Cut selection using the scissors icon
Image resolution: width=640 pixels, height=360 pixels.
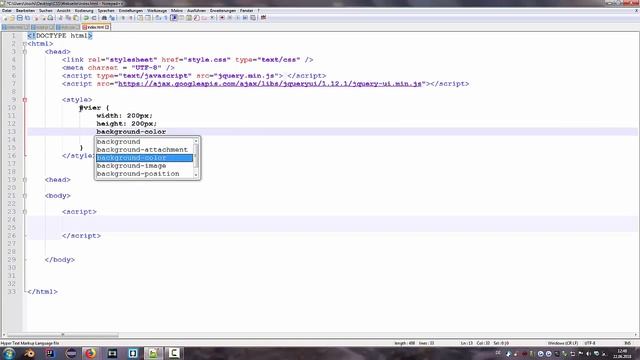point(60,18)
